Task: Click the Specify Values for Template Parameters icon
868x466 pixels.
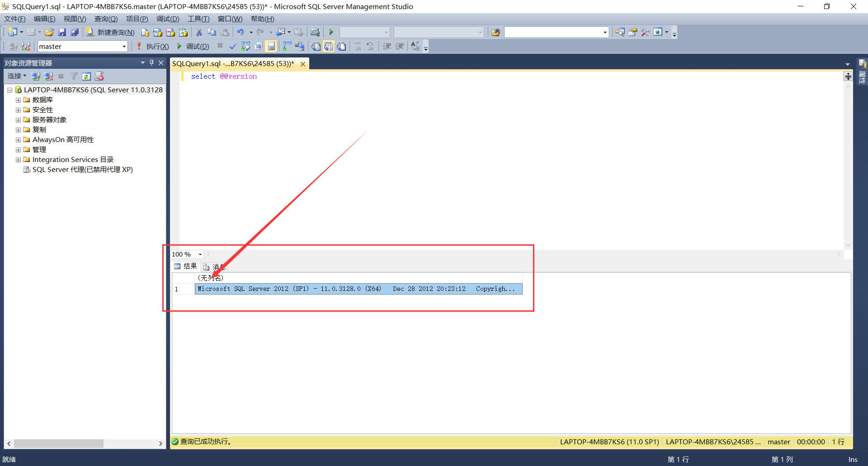Action: [x=415, y=46]
